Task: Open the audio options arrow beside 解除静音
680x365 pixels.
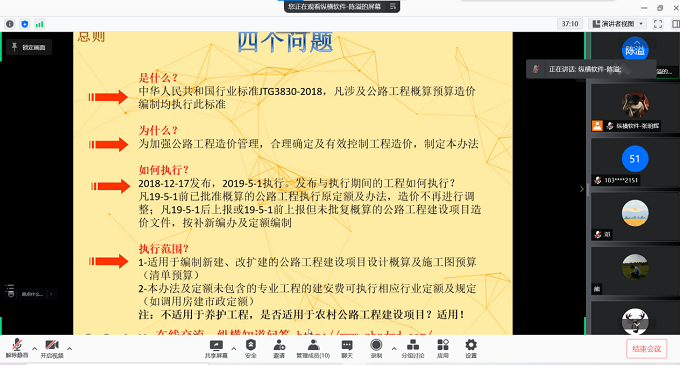Action: point(34,349)
